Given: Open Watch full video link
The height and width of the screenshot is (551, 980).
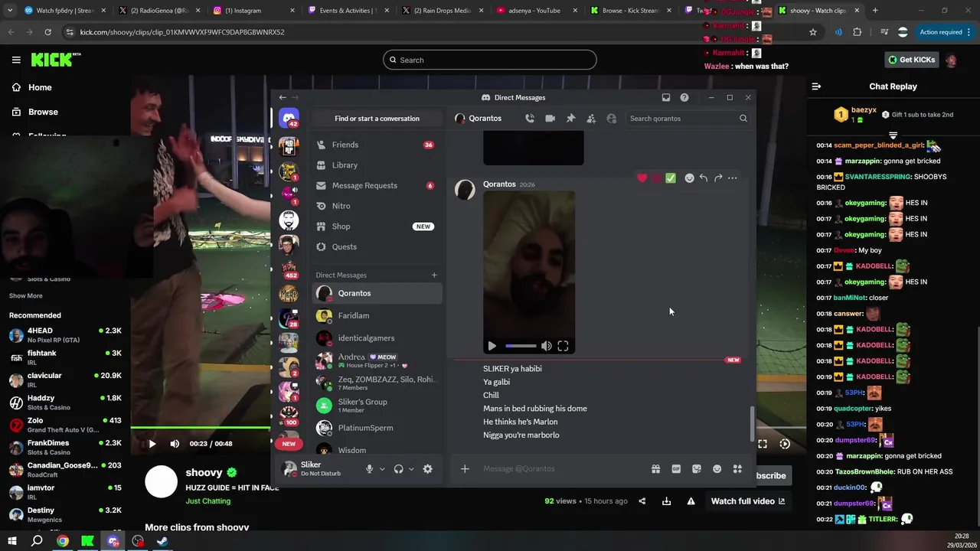Looking at the screenshot, I should coord(748,501).
